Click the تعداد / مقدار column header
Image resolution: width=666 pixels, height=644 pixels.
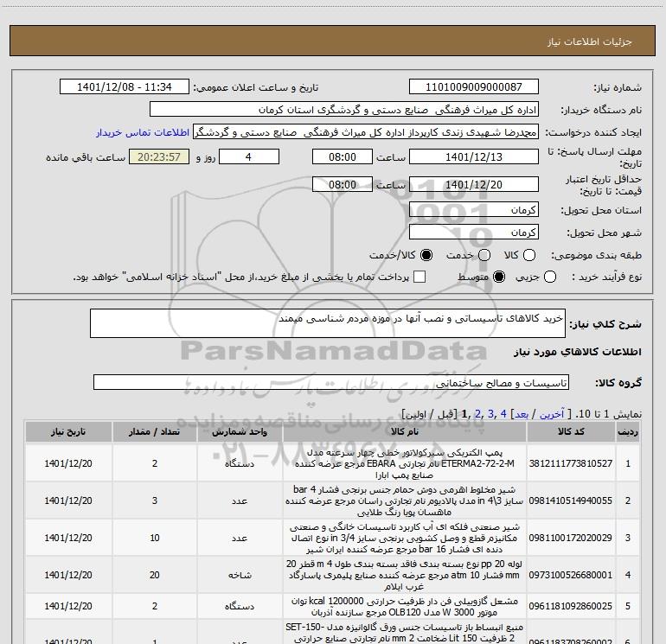155,432
